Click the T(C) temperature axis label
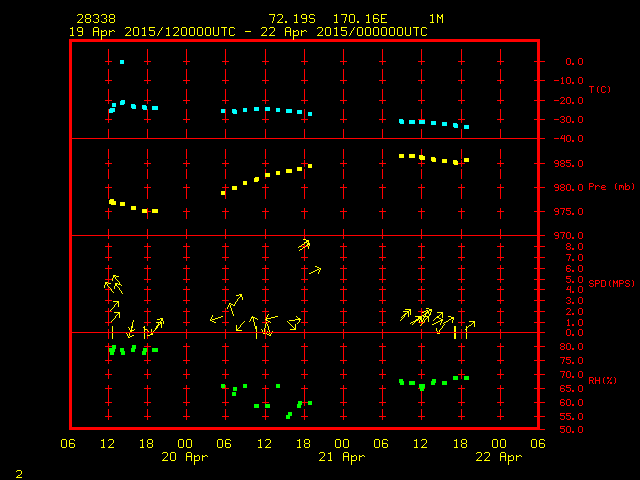The width and height of the screenshot is (640, 480). click(599, 90)
